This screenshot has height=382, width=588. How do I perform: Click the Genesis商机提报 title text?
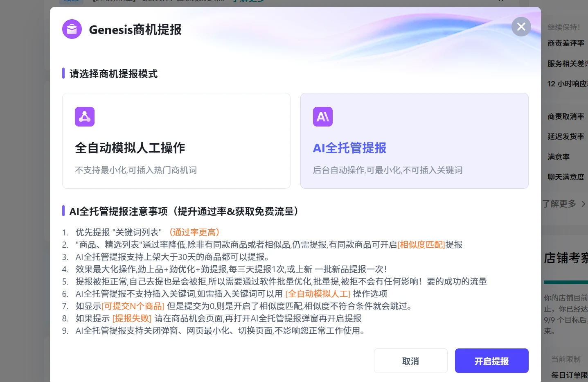coord(135,29)
